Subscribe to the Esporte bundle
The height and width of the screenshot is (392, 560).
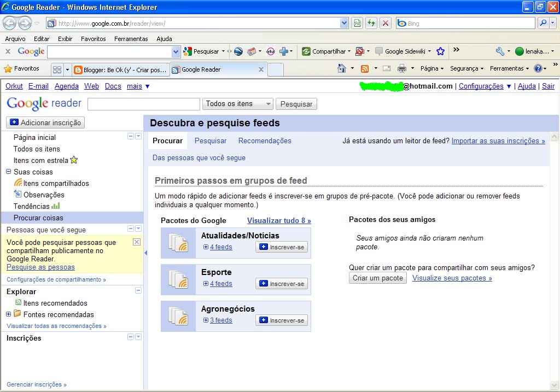[x=282, y=284]
